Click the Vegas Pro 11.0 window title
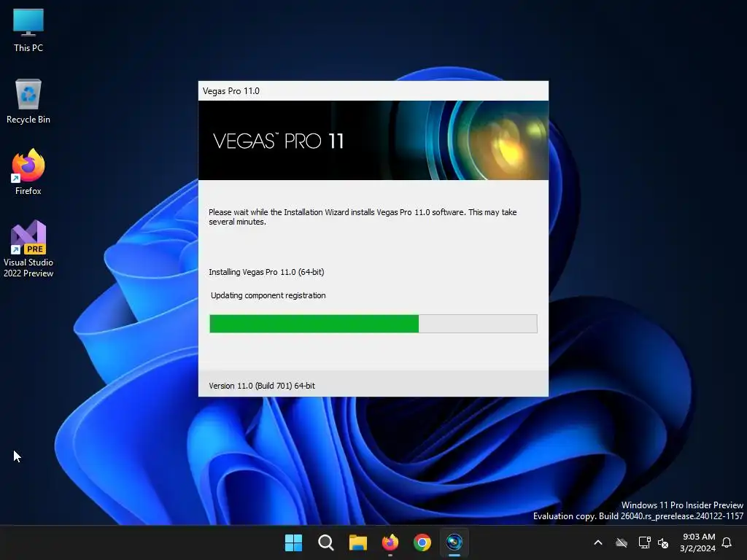 coord(231,91)
